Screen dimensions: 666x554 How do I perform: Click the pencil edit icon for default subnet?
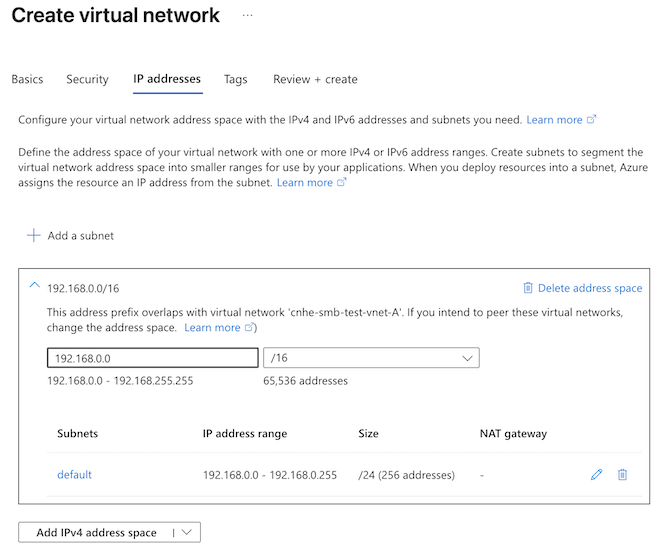click(596, 475)
